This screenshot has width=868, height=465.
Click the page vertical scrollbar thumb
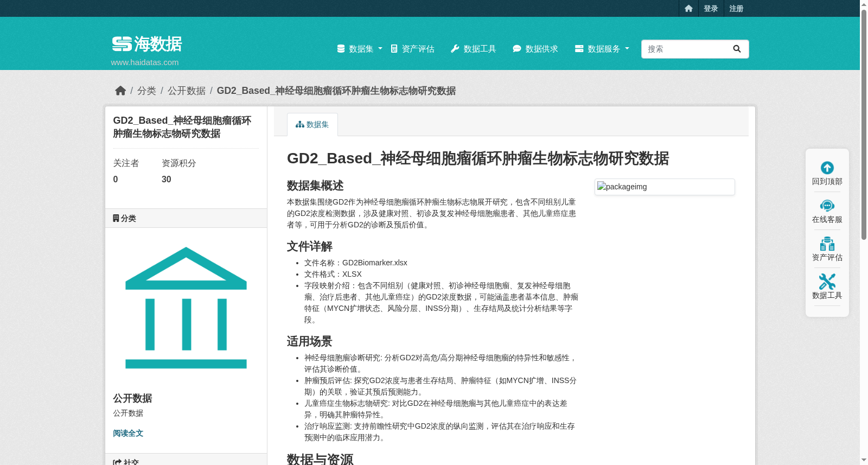click(864, 124)
